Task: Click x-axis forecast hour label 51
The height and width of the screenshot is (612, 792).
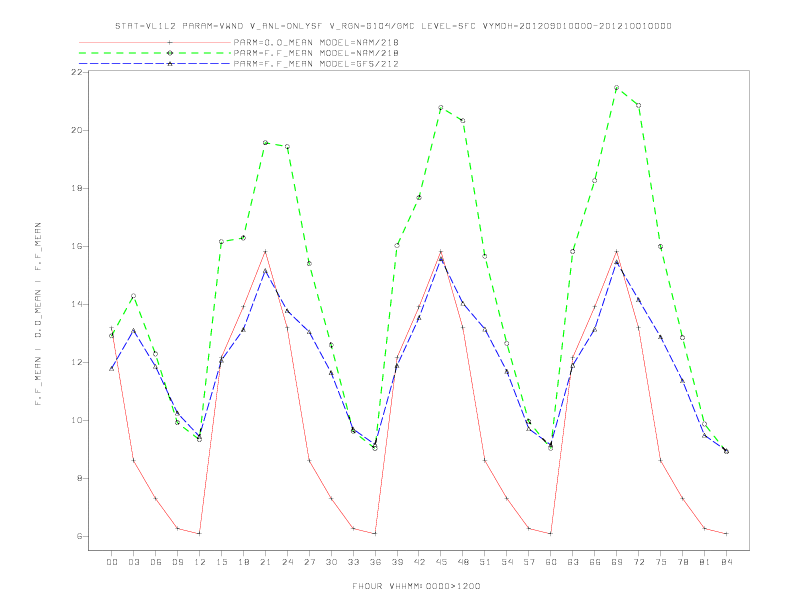Action: pyautogui.click(x=485, y=562)
